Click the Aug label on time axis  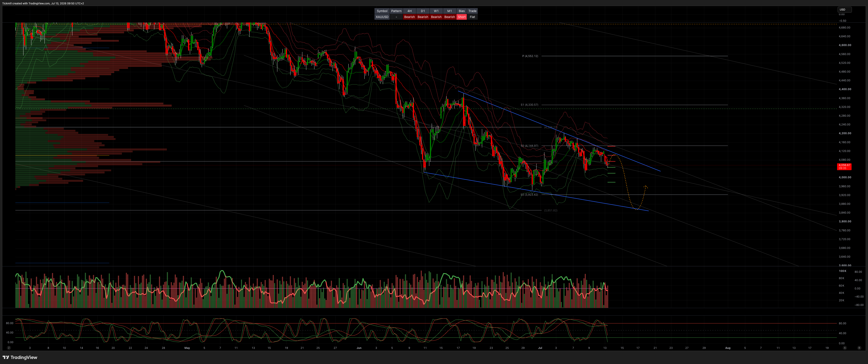click(728, 348)
